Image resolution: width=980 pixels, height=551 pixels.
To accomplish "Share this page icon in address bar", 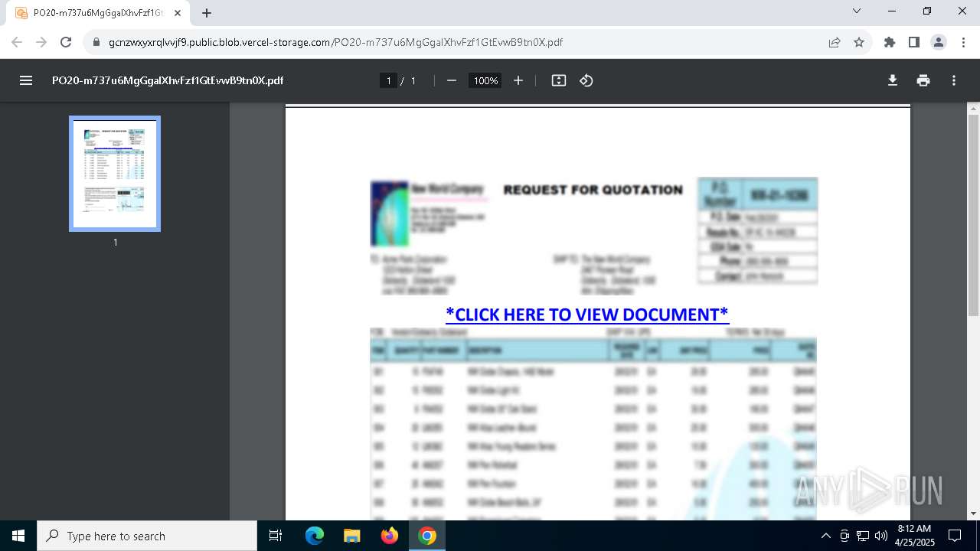I will point(835,42).
